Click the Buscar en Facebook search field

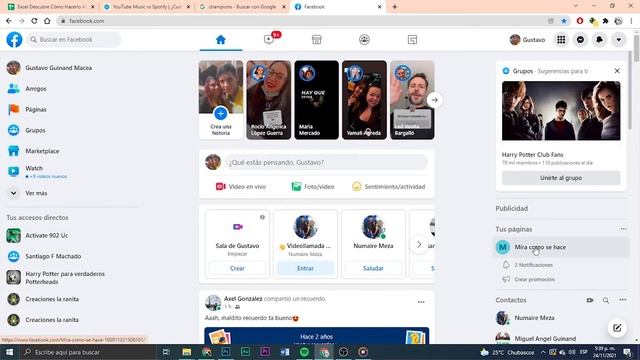pyautogui.click(x=74, y=40)
